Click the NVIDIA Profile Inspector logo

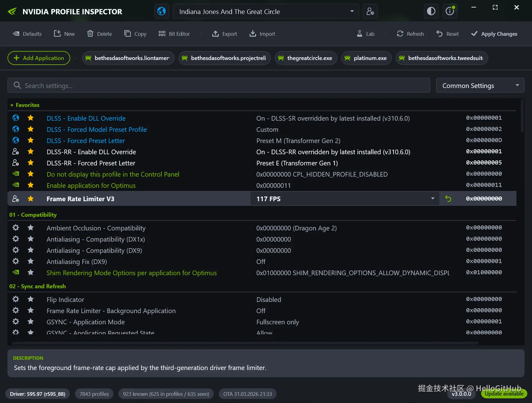click(12, 12)
